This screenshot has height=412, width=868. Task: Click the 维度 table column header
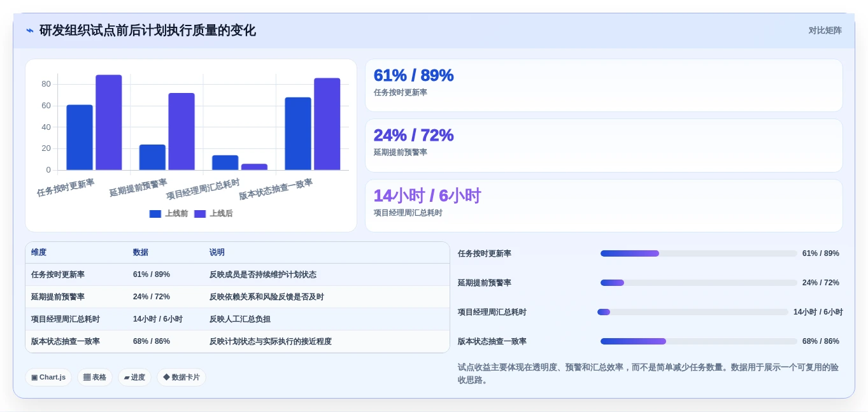tap(39, 253)
